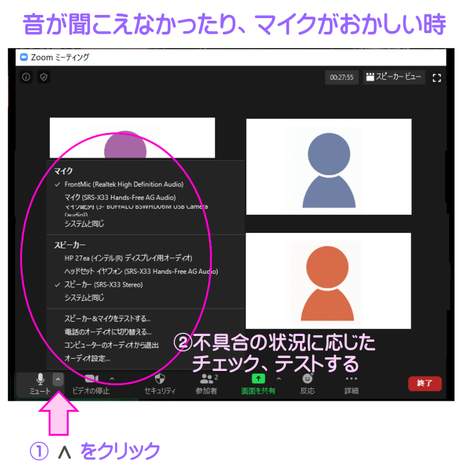Expand video options arrow beside stop video
The image size is (462, 476).
click(x=112, y=379)
